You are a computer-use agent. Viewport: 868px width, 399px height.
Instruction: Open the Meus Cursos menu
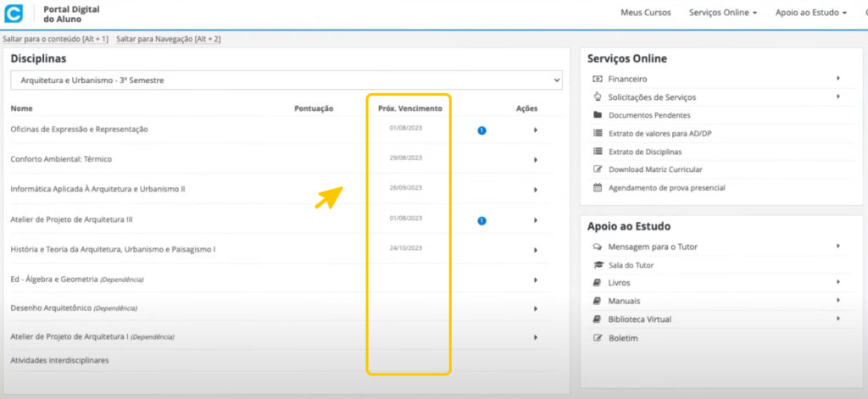(x=645, y=13)
